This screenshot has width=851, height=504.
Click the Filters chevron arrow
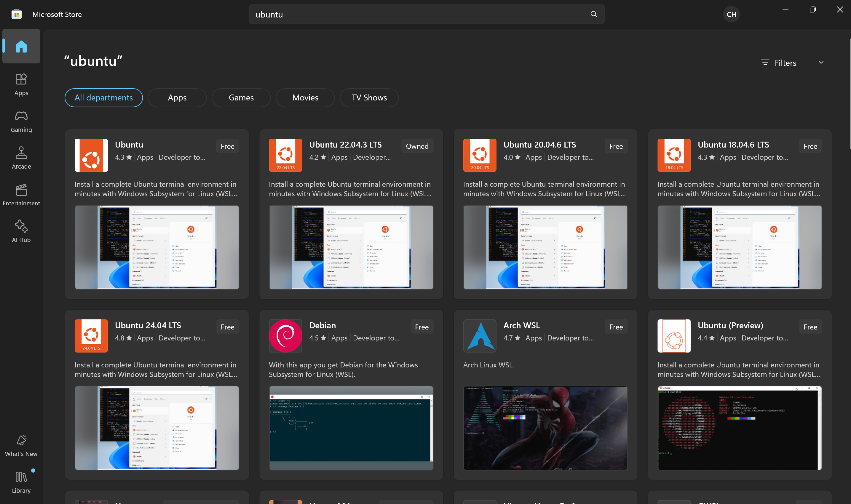821,63
